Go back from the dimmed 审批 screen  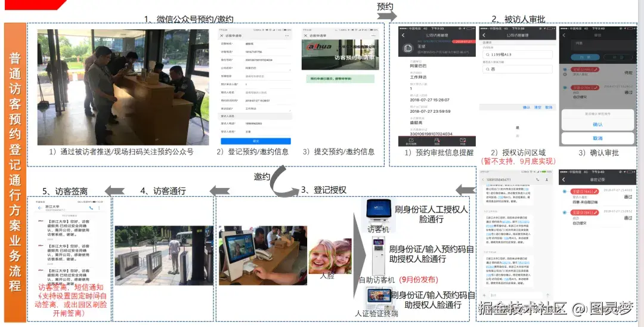pyautogui.click(x=564, y=35)
